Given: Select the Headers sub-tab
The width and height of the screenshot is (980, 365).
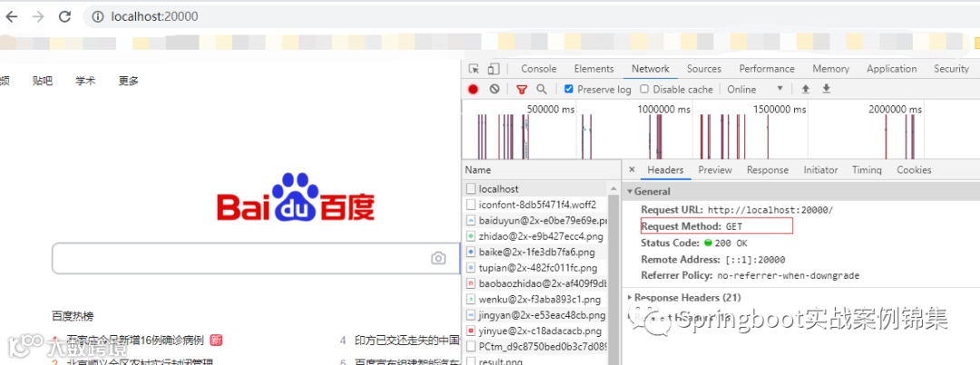Looking at the screenshot, I should [665, 170].
